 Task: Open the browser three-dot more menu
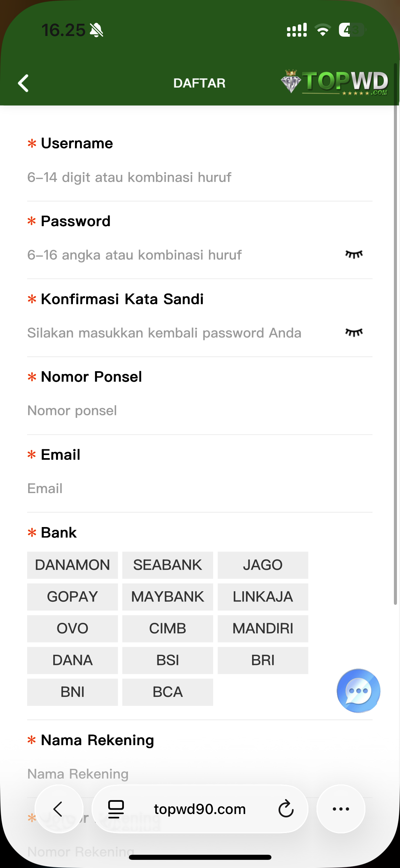tap(341, 809)
